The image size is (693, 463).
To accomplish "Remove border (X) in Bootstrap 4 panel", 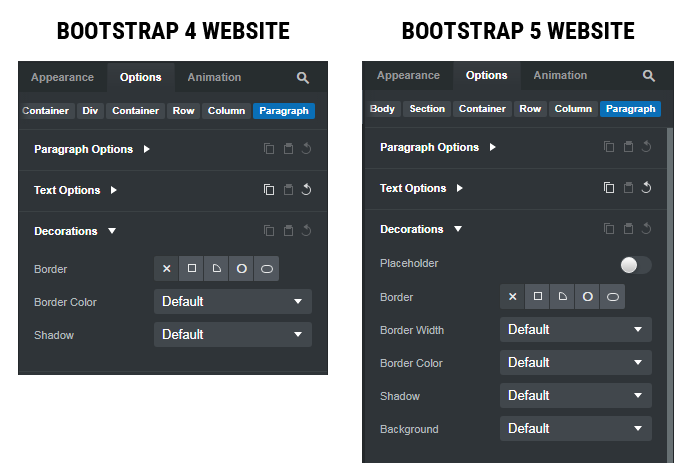I will (167, 269).
